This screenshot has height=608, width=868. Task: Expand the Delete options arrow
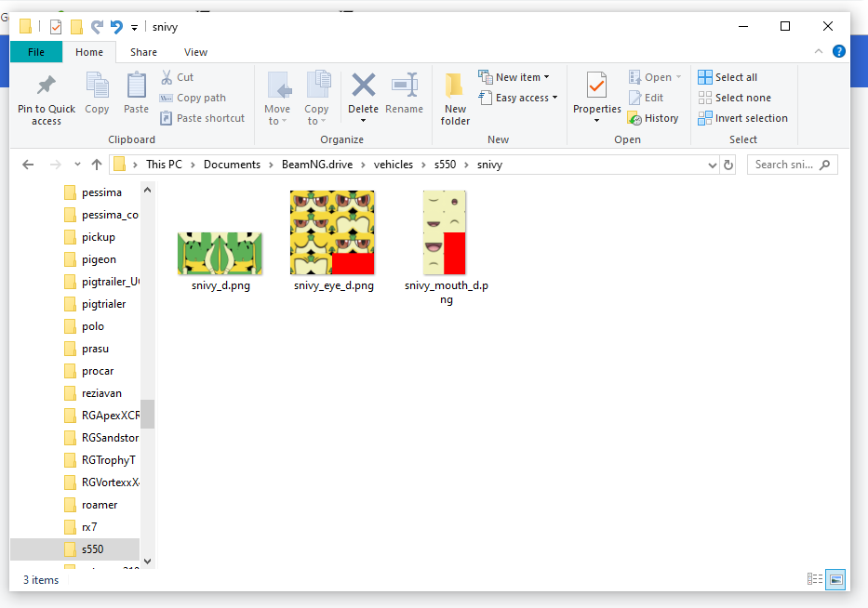pos(363,121)
